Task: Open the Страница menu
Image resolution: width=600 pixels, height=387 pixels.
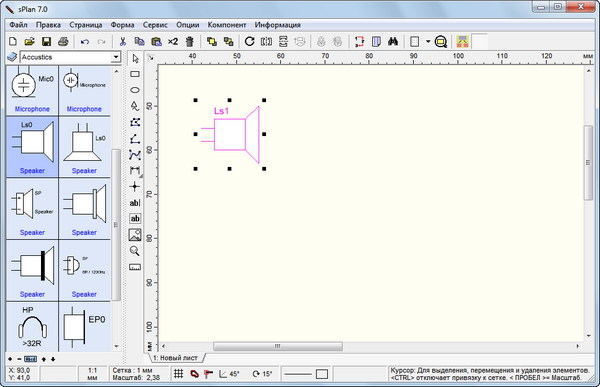Action: coord(86,25)
